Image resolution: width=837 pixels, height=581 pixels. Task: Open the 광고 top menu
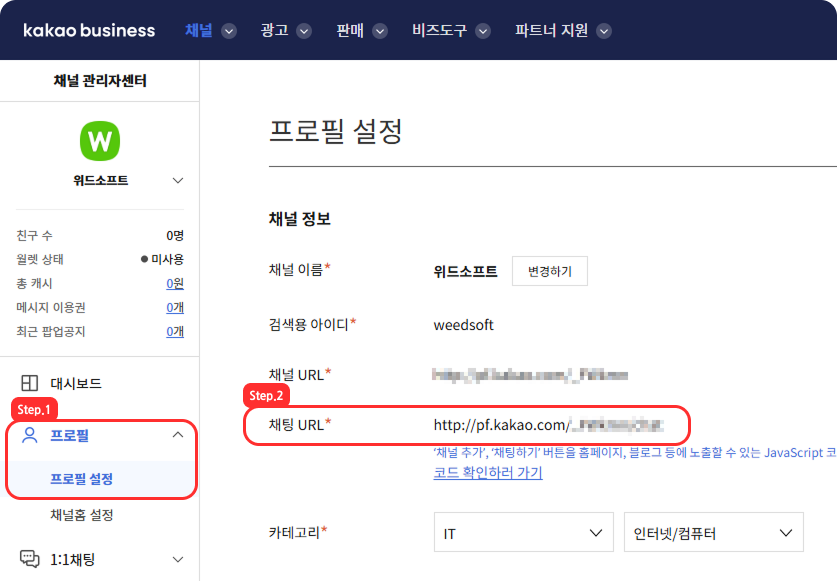tap(274, 30)
